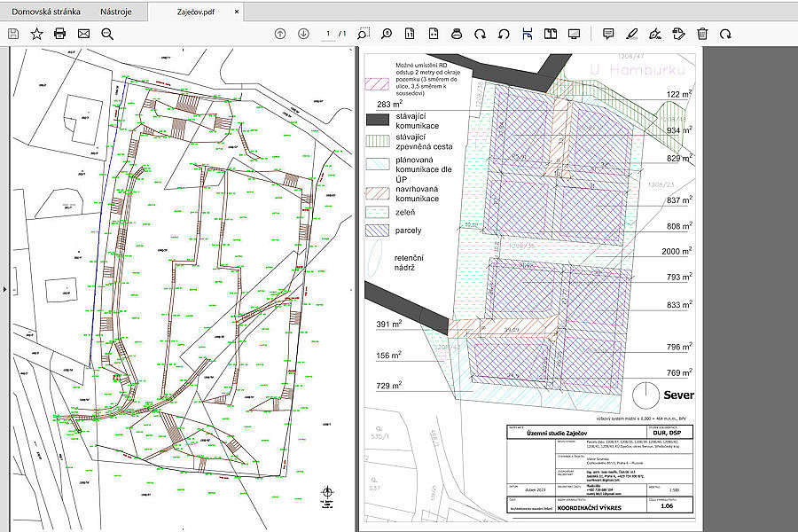
Task: Click the "KOORDINAČNÍ VÝKRES" title text
Action: click(590, 507)
